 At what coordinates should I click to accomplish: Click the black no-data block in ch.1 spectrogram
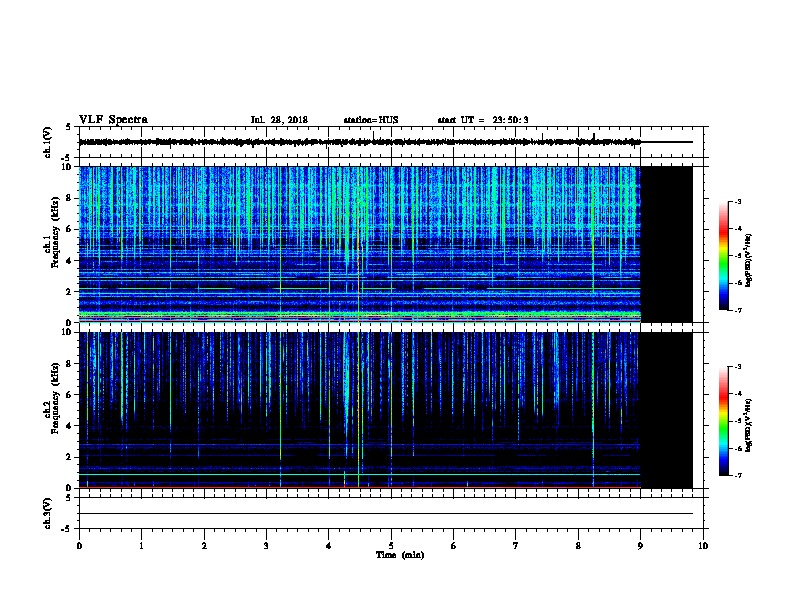click(x=667, y=244)
